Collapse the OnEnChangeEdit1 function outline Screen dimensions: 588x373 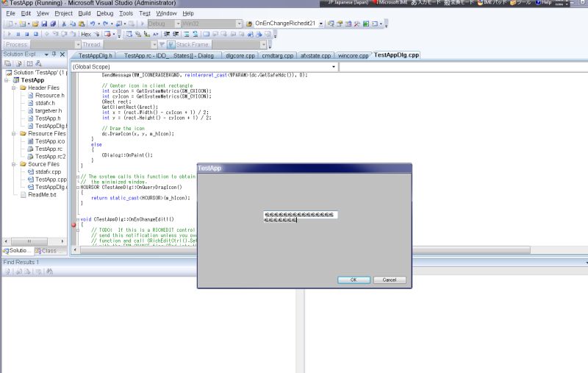point(78,219)
